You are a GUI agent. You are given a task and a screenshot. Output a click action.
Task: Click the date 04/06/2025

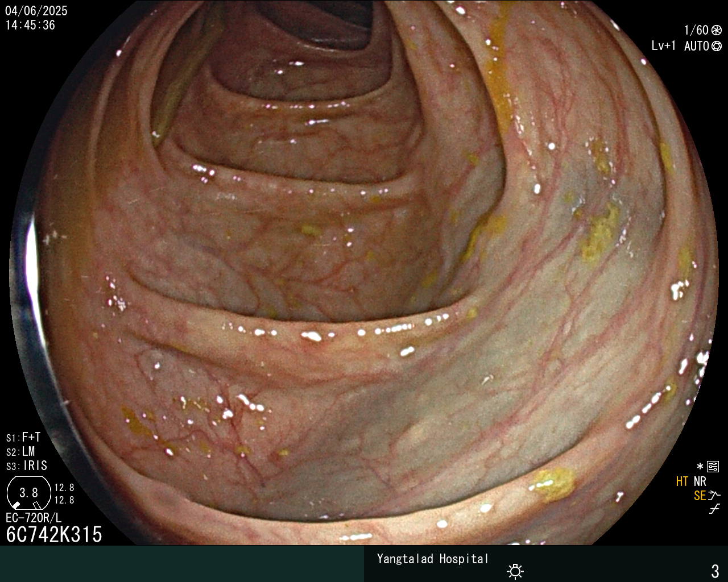click(36, 11)
